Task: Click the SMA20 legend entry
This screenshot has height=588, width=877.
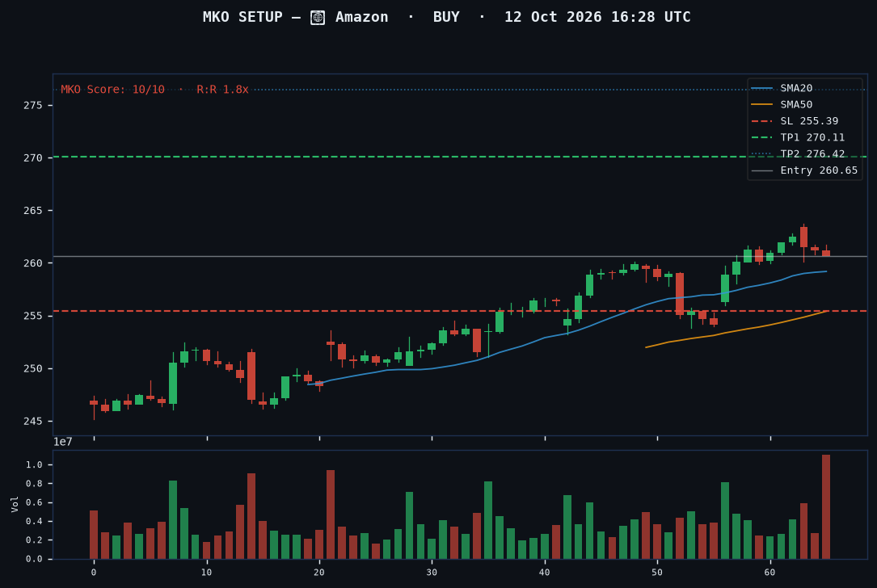Action: point(782,88)
